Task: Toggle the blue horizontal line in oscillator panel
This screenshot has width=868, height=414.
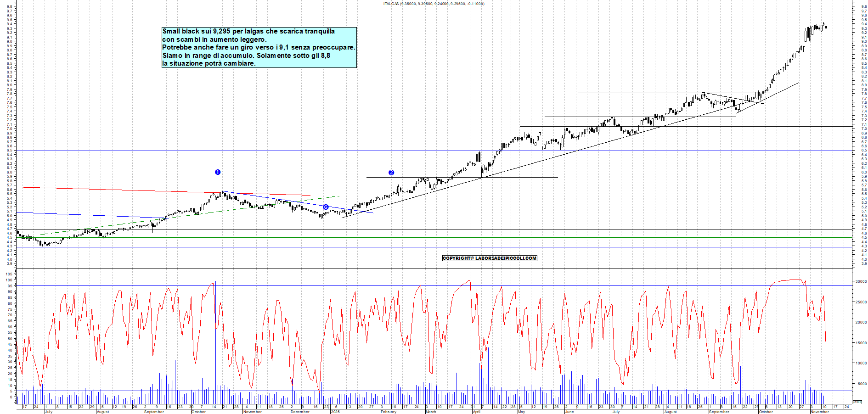Action: click(x=321, y=286)
